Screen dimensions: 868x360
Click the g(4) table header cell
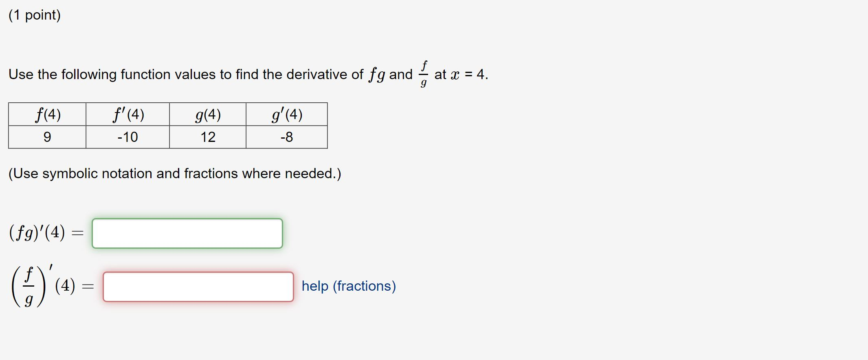[x=208, y=115]
